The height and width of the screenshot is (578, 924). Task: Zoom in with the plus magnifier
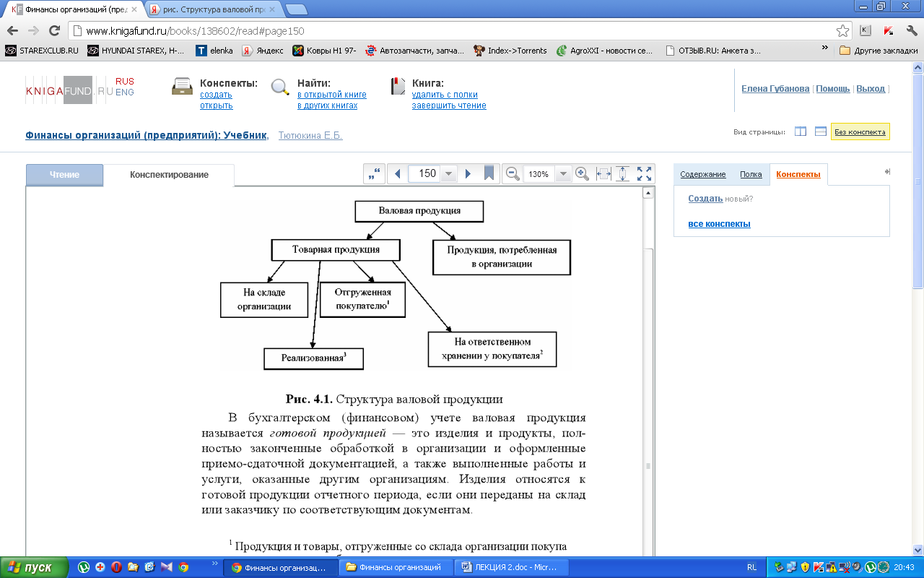pyautogui.click(x=583, y=174)
